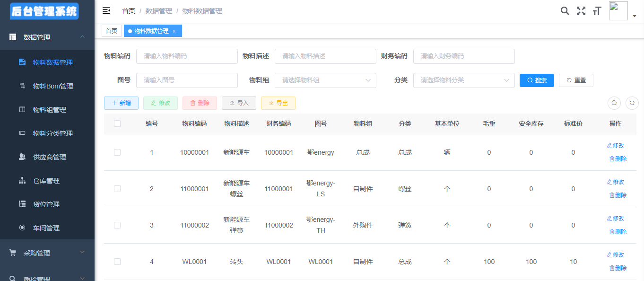Close the 物料数据管理 tab
Screen dimensions: 644x281
[x=174, y=31]
